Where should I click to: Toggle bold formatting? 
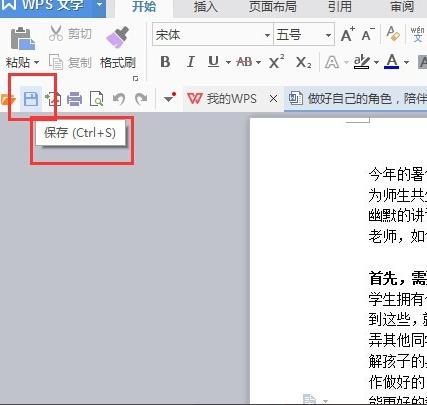(x=165, y=62)
